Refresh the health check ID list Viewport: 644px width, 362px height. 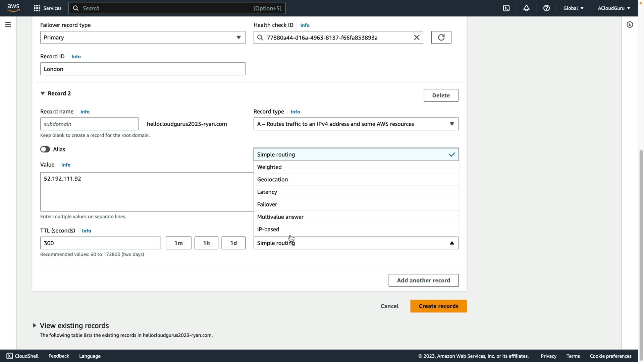click(x=441, y=38)
